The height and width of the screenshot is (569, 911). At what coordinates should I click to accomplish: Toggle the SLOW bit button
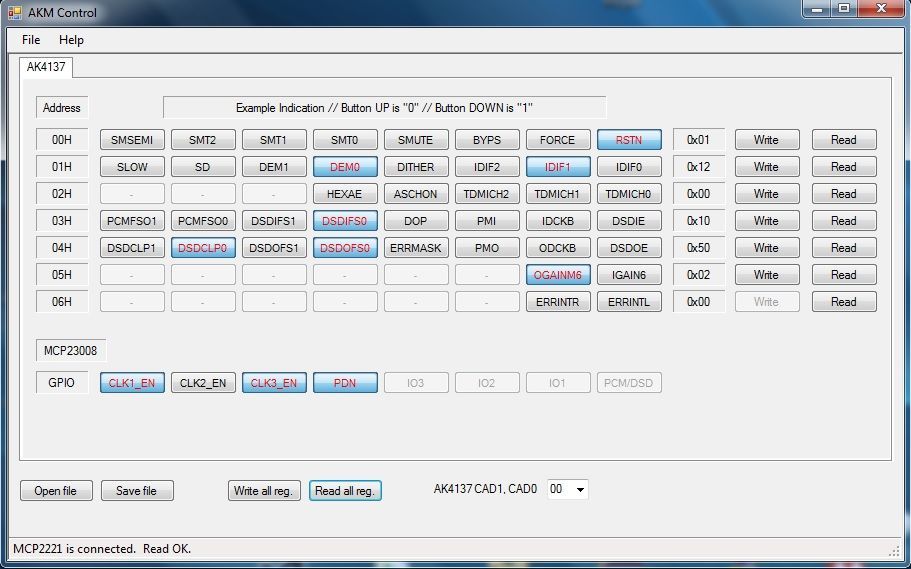[x=132, y=167]
